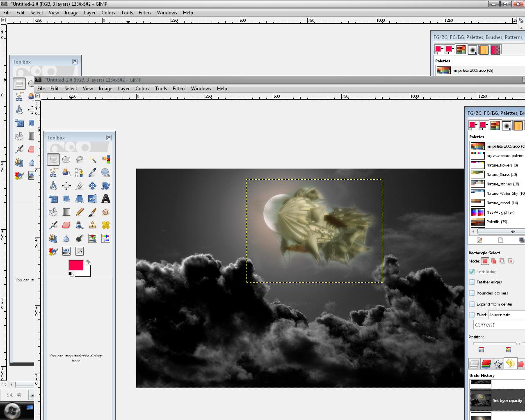Open the Windows menu in back window
Image resolution: width=525 pixels, height=420 pixels.
pyautogui.click(x=167, y=13)
